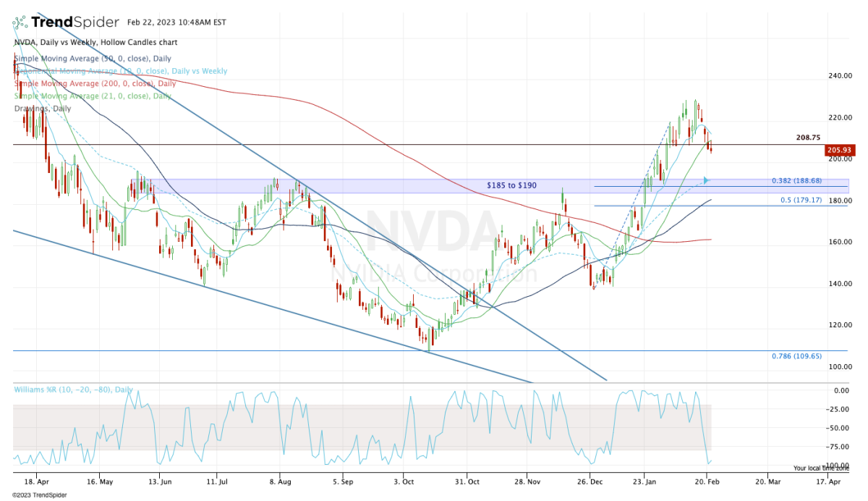Viewport: 868px width, 501px height.
Task: Click the Your local time zone note
Action: click(x=822, y=468)
